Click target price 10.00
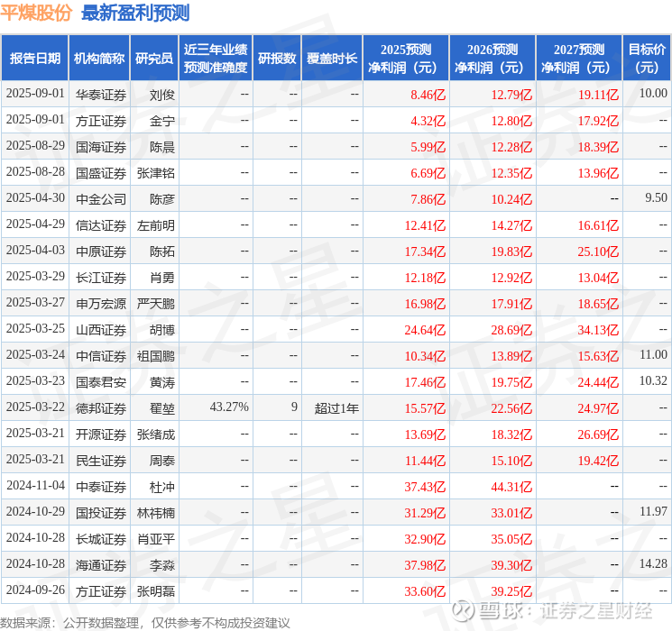This screenshot has width=672, height=631. click(x=653, y=93)
